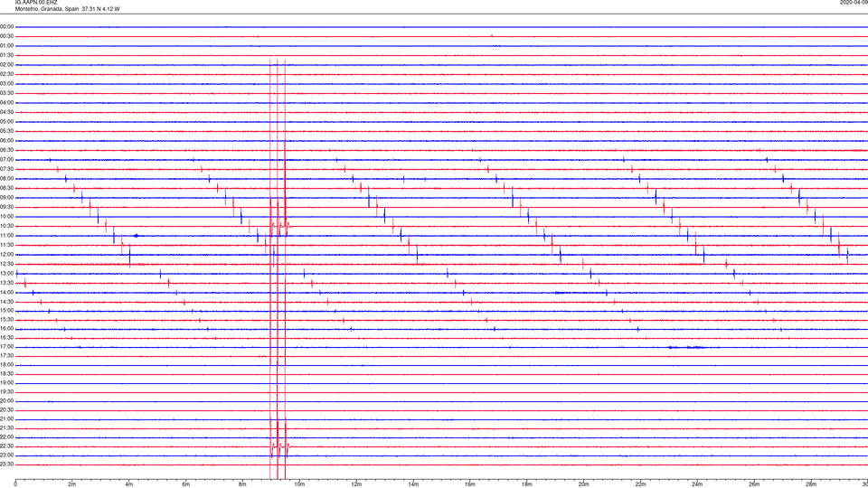Select the 04:30 trace time label
The image size is (868, 488).
pos(7,112)
